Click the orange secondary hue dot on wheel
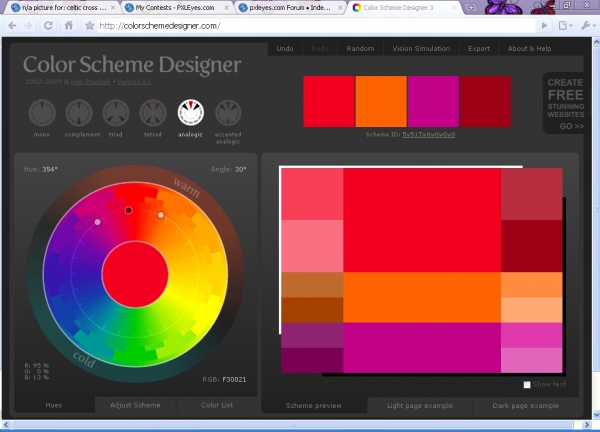 click(161, 215)
